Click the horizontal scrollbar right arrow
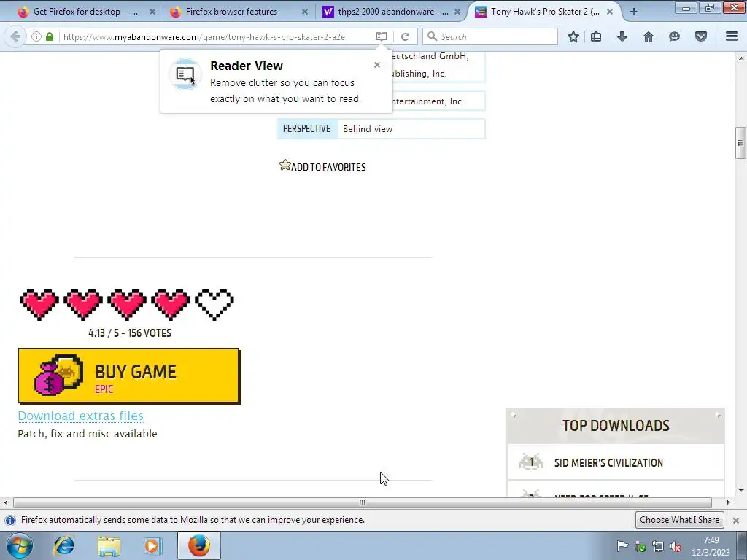The width and height of the screenshot is (747, 560). (728, 502)
